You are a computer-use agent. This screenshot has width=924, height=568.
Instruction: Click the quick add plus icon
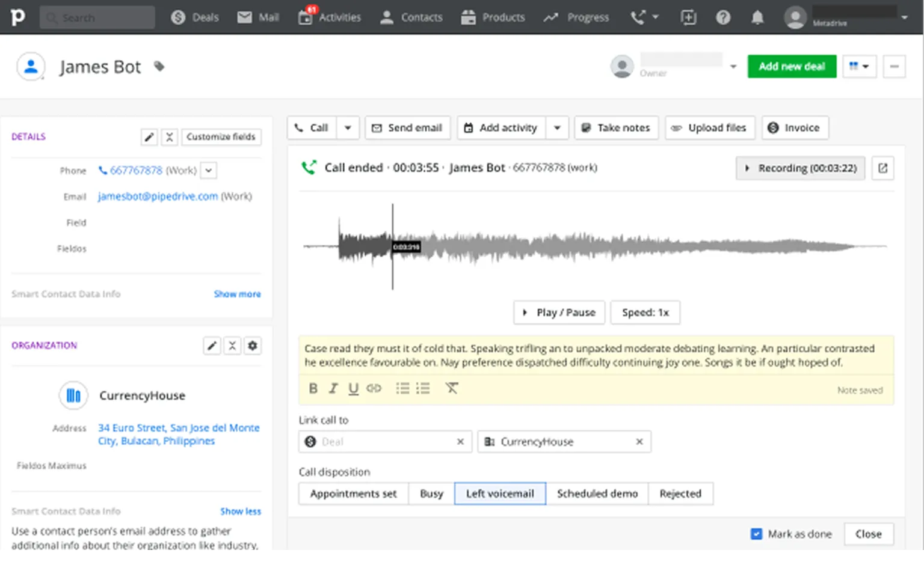(x=688, y=17)
